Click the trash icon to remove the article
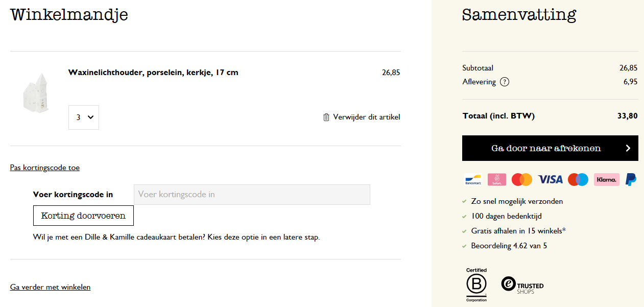Screen dimensions: 644x307 (326, 117)
